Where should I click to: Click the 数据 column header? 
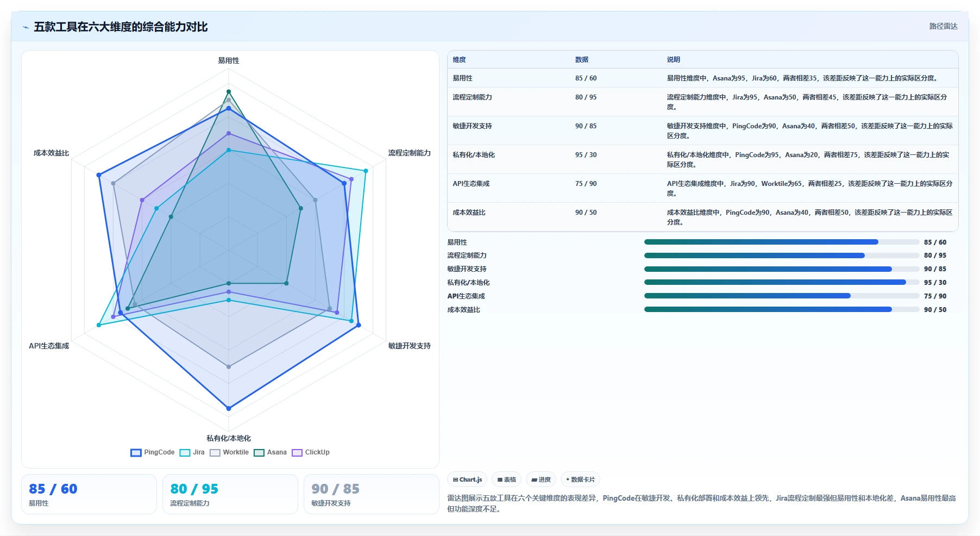click(582, 60)
